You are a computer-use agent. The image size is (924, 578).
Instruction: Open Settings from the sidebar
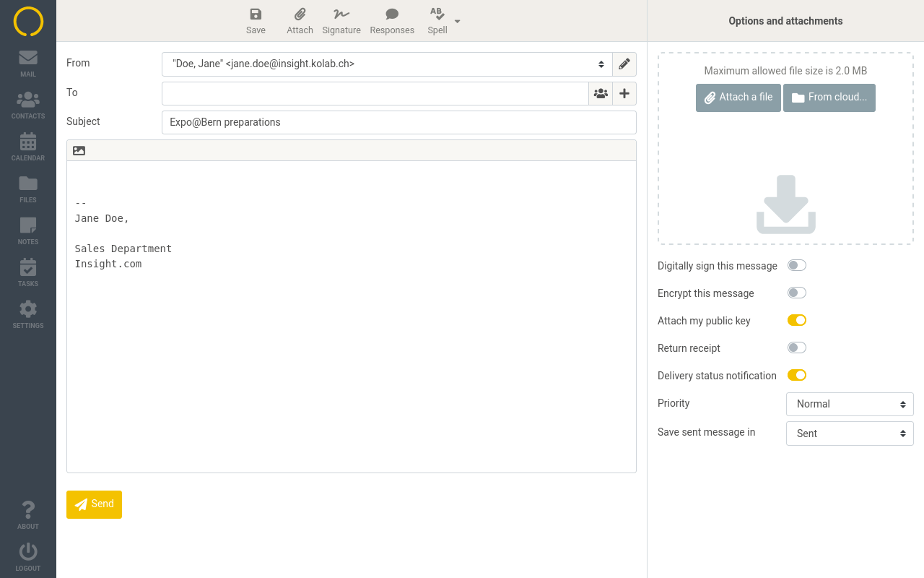pos(28,315)
